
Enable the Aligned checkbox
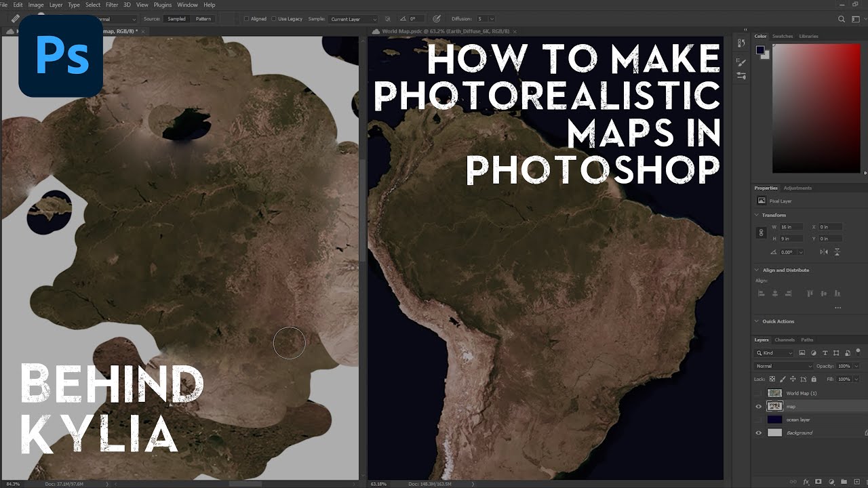tap(246, 19)
